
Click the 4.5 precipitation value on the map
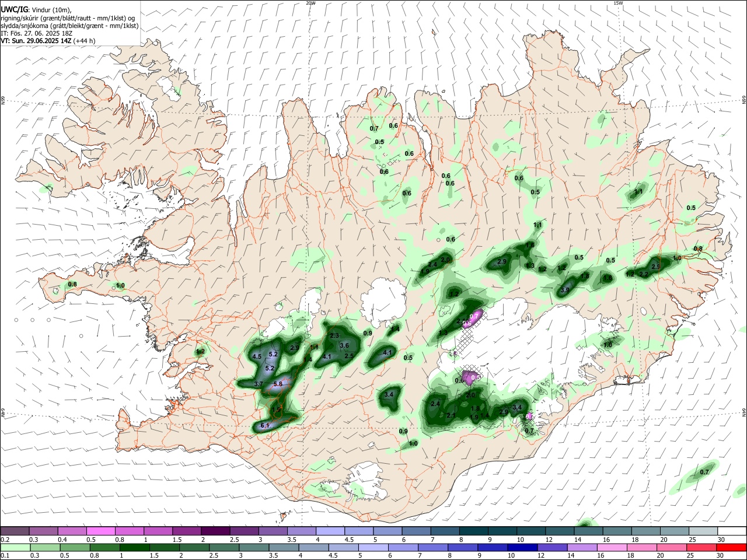click(x=257, y=356)
